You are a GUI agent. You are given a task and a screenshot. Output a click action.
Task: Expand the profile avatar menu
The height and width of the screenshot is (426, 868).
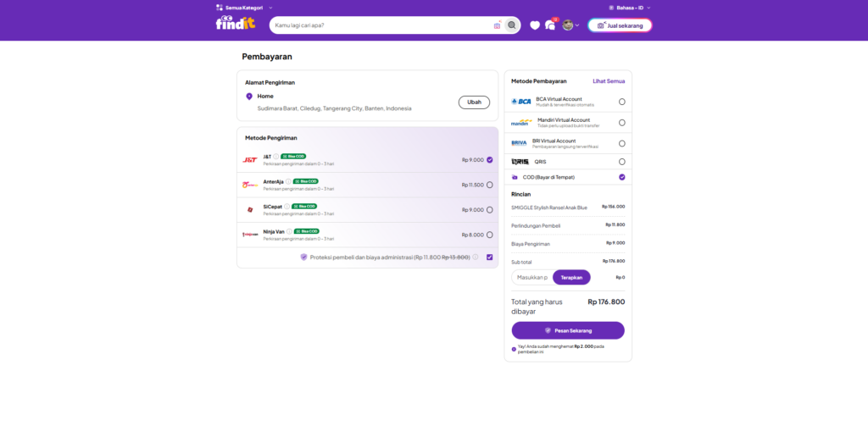coord(570,25)
